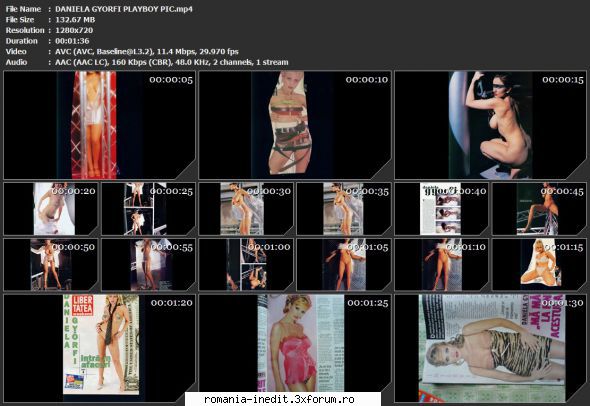
Task: Click the frame marked 00:01:15
Action: [x=539, y=265]
